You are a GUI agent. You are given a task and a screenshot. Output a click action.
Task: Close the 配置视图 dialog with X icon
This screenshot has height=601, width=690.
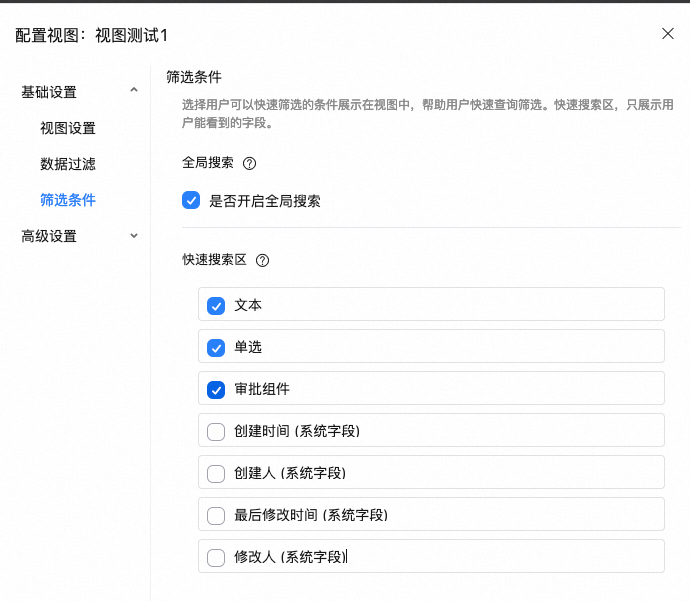coord(668,33)
